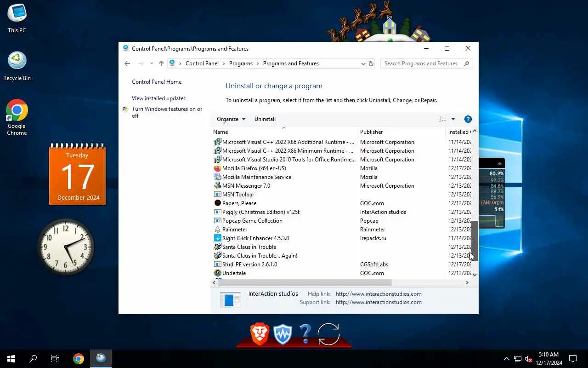588x368 pixels.
Task: Open Control Panel Home link
Action: (x=157, y=82)
